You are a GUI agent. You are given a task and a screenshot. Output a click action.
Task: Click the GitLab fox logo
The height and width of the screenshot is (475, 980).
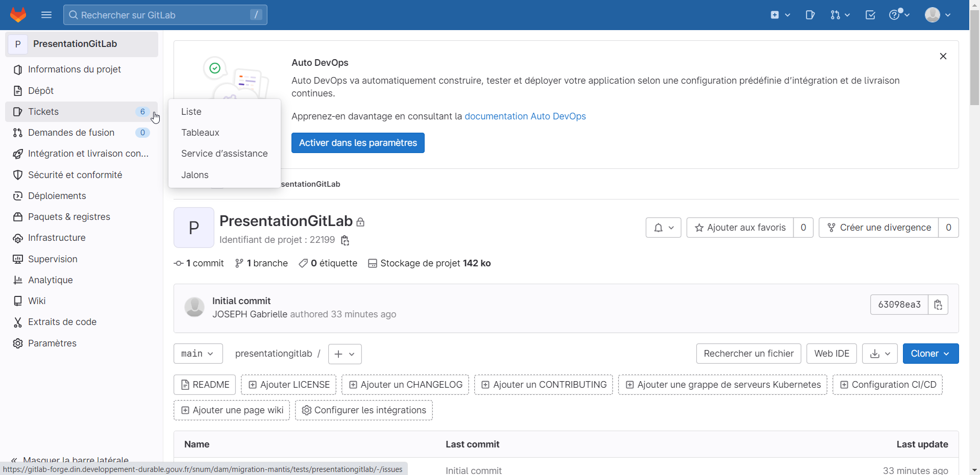point(18,15)
